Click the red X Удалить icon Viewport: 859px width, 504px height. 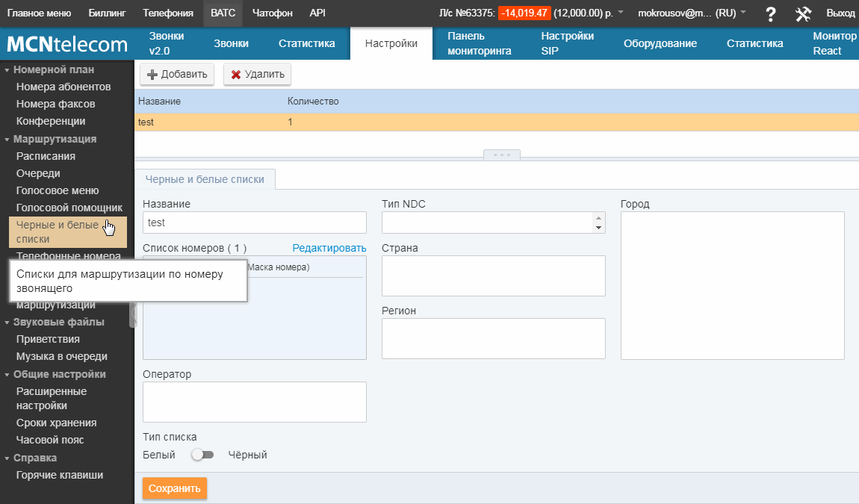(x=236, y=75)
